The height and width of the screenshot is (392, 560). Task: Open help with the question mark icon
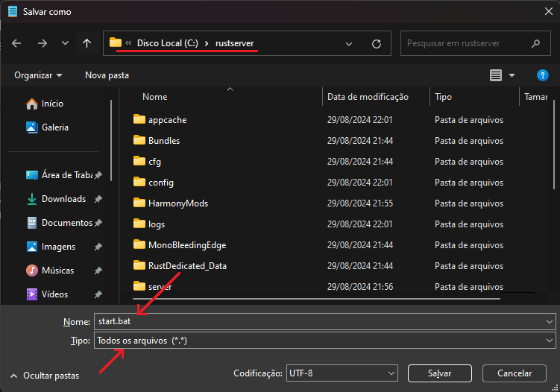543,75
